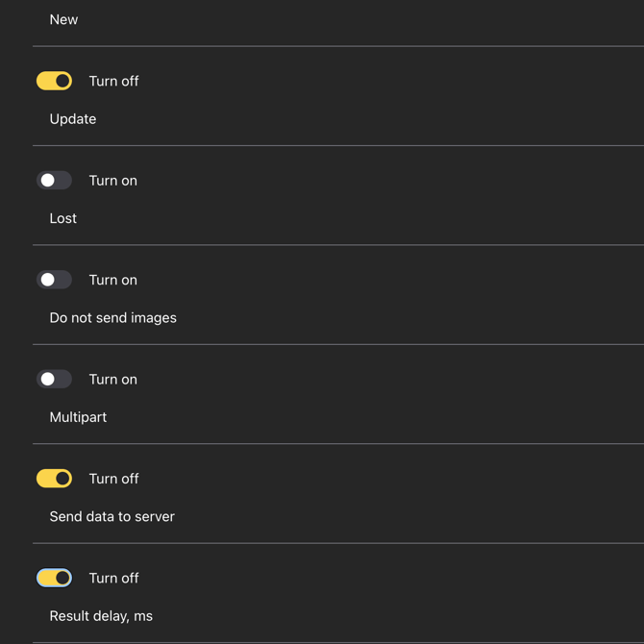Click the 'Turn on' text above Lost

point(112,180)
